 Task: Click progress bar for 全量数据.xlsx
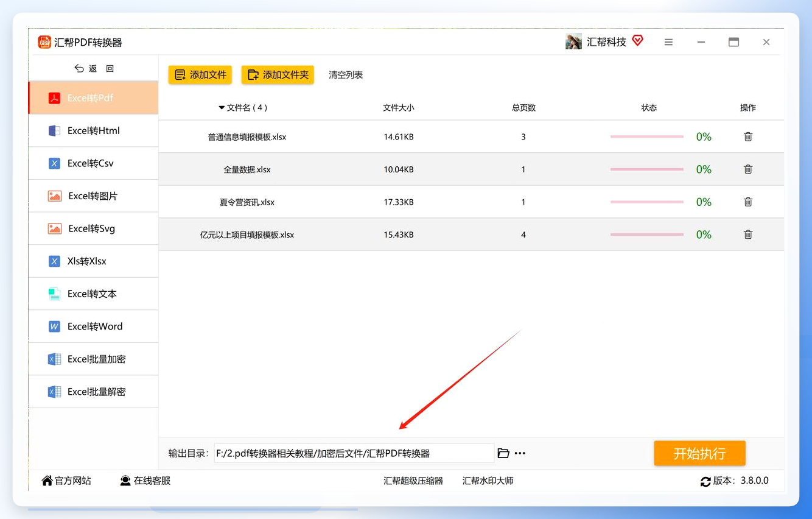(x=647, y=169)
